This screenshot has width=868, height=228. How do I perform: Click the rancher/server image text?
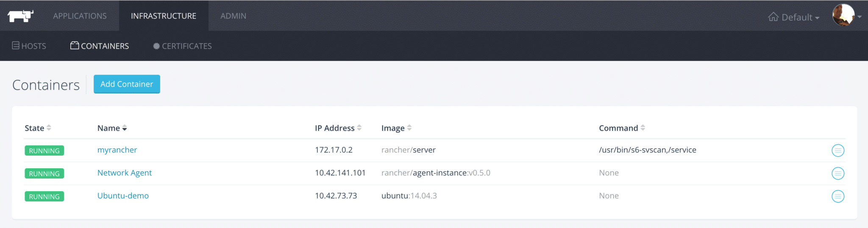pos(408,150)
